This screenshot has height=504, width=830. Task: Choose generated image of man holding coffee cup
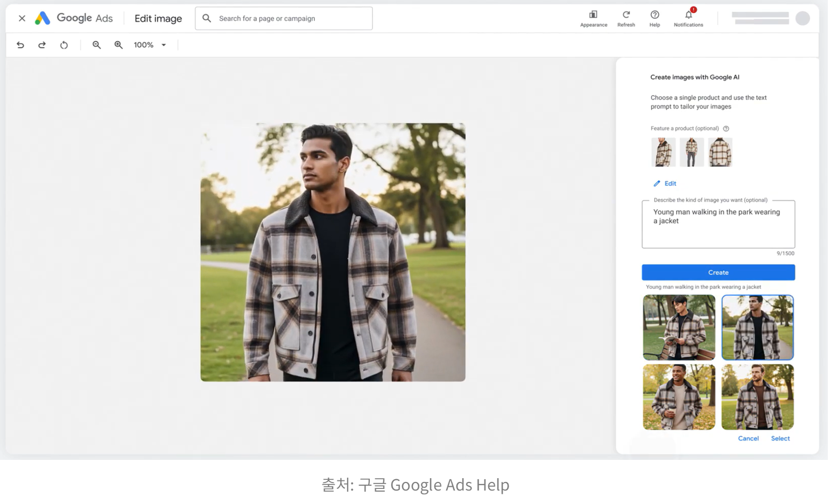coord(679,397)
